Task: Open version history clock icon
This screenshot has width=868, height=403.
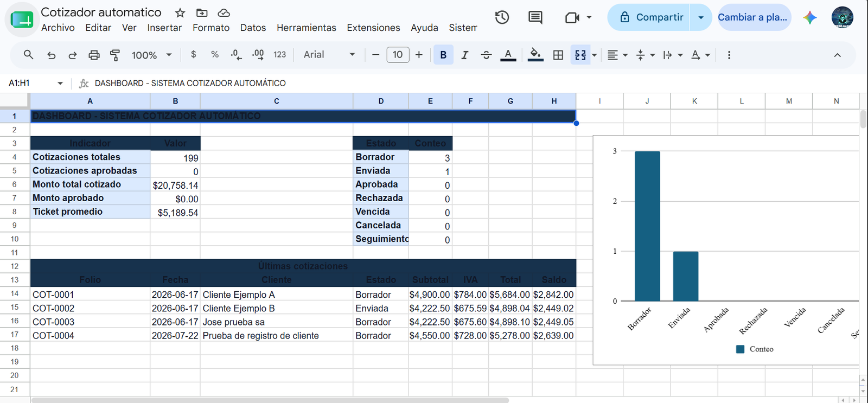Action: (x=502, y=17)
